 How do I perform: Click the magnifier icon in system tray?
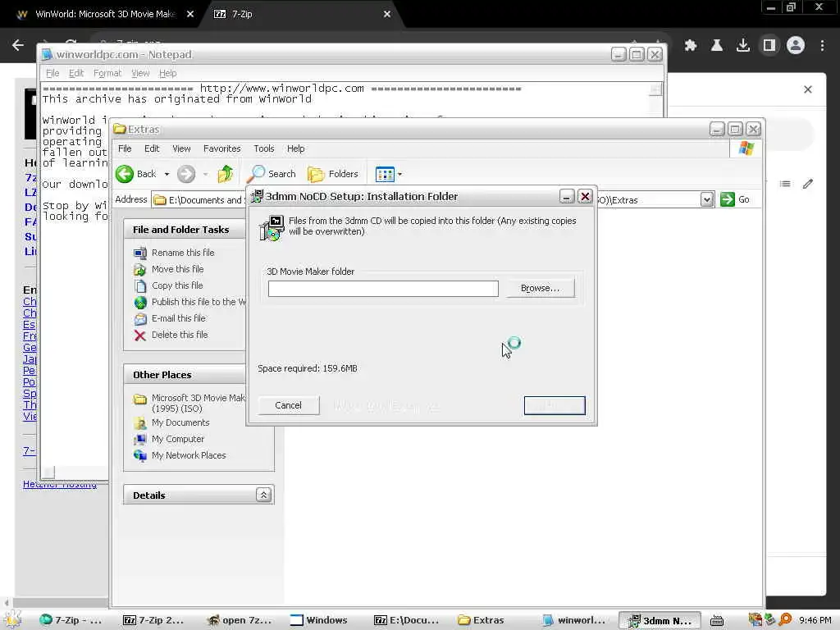(x=785, y=619)
